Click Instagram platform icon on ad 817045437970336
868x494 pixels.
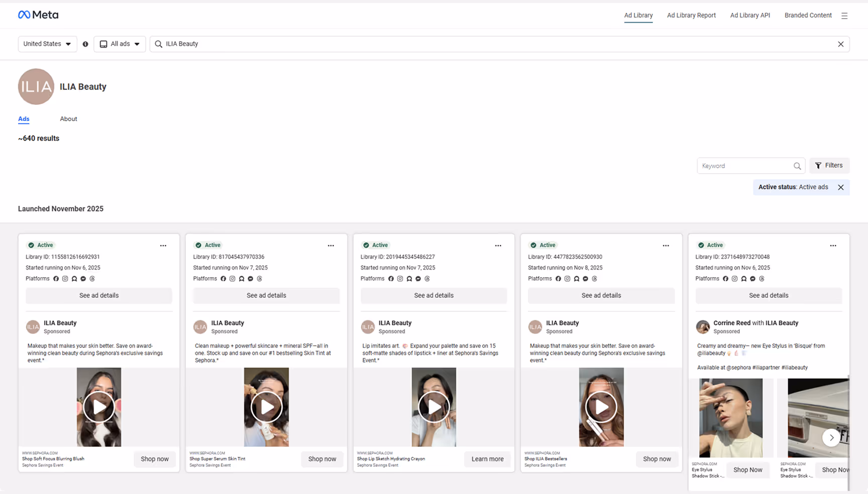click(232, 279)
